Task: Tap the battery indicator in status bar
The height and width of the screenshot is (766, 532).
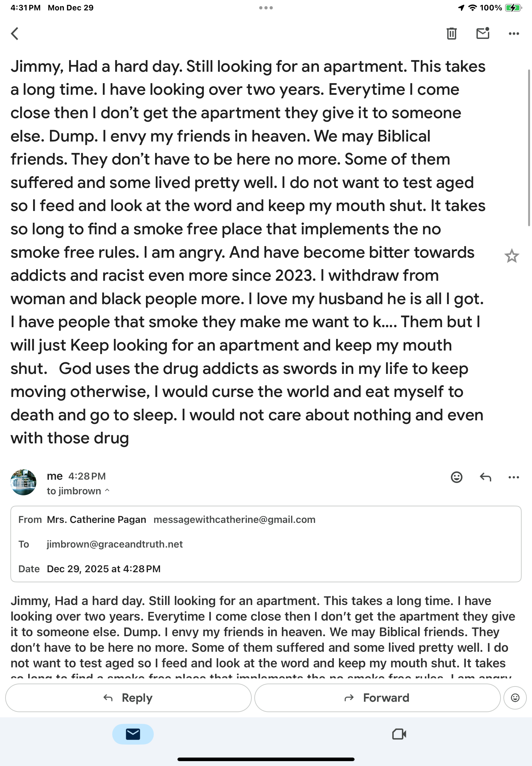Action: point(513,8)
